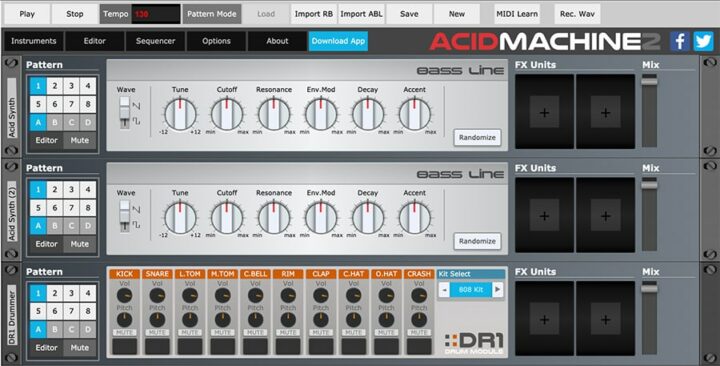Viewport: 720px width, 366px height.
Task: Click the Import RB button
Action: (x=314, y=14)
